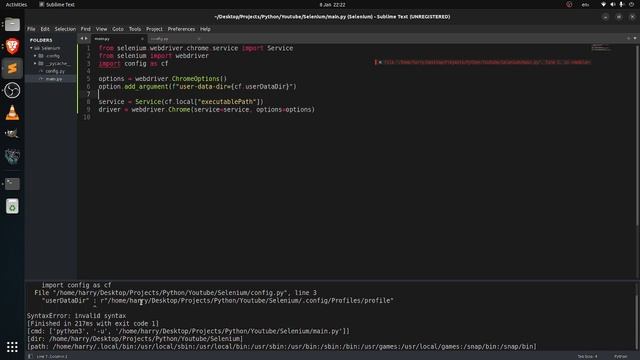The width and height of the screenshot is (640, 360).
Task: Go to next tab arrow
Action: (86, 38)
